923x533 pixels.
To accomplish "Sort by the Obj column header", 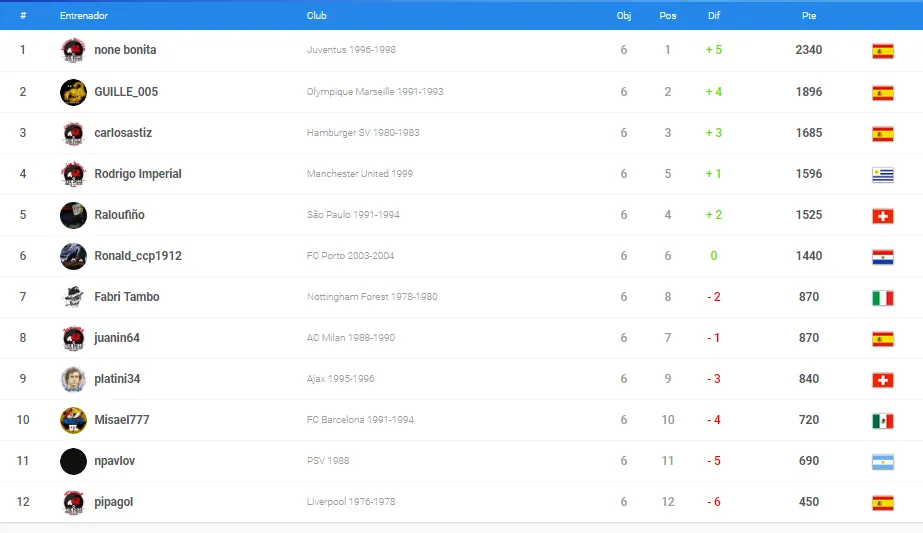I will 623,16.
